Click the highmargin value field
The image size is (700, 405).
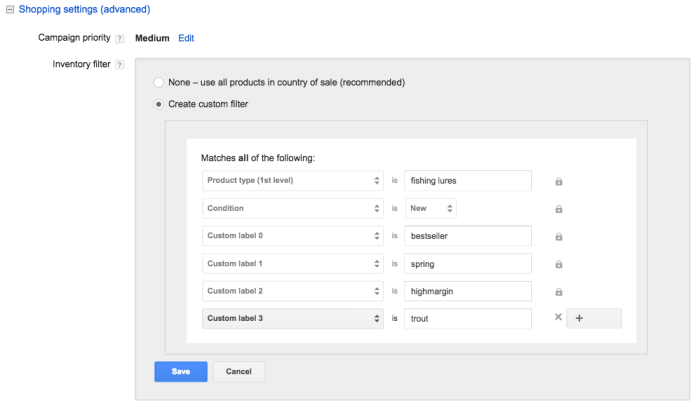point(468,291)
